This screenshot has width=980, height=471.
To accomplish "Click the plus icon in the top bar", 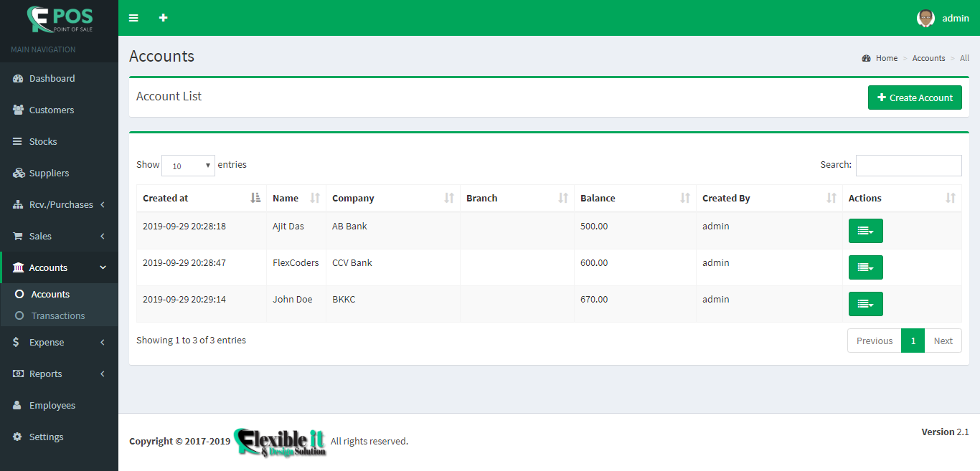I will coord(163,18).
